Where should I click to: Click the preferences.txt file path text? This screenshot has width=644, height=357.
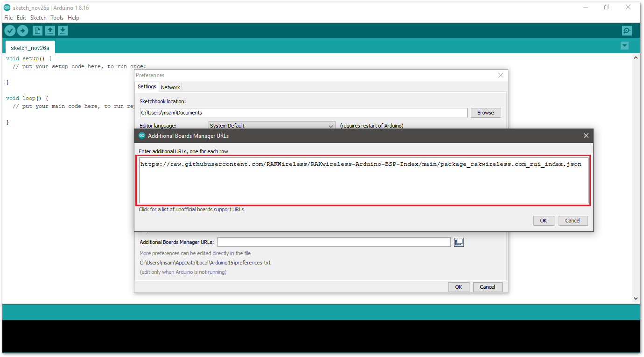tap(205, 263)
